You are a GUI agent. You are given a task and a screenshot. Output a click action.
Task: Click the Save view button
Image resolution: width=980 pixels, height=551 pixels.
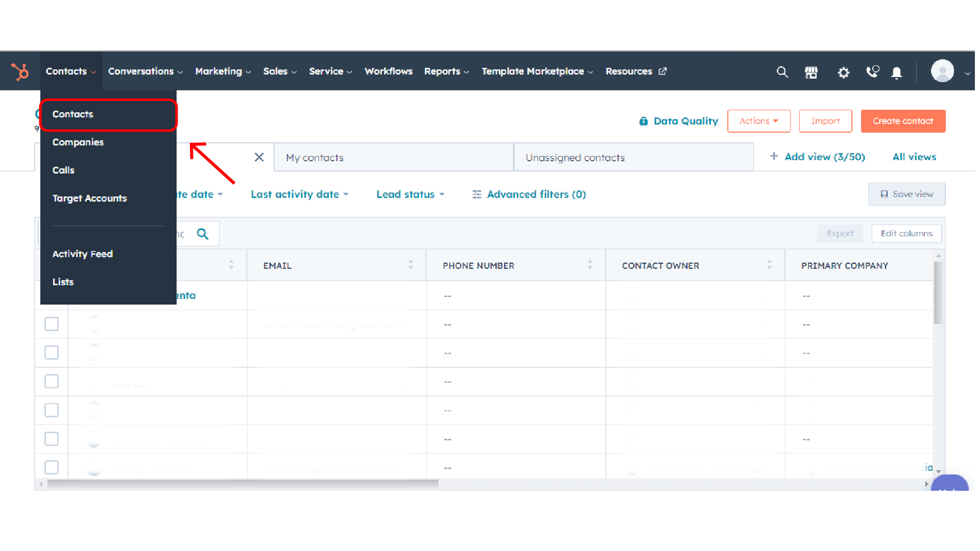pos(906,194)
